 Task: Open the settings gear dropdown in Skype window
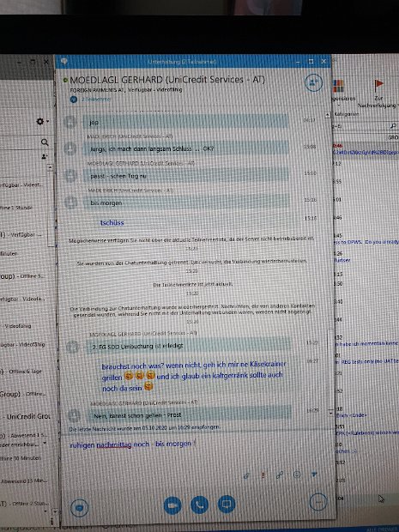(42, 121)
